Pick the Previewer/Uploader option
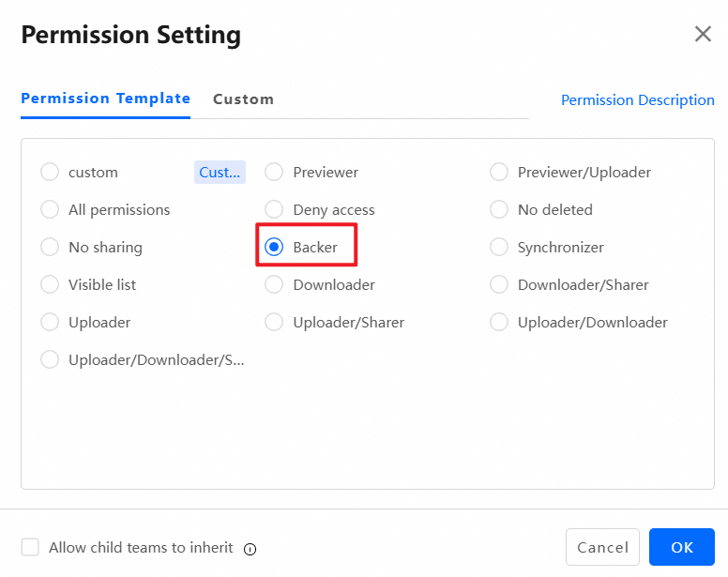This screenshot has height=577, width=728. [499, 172]
